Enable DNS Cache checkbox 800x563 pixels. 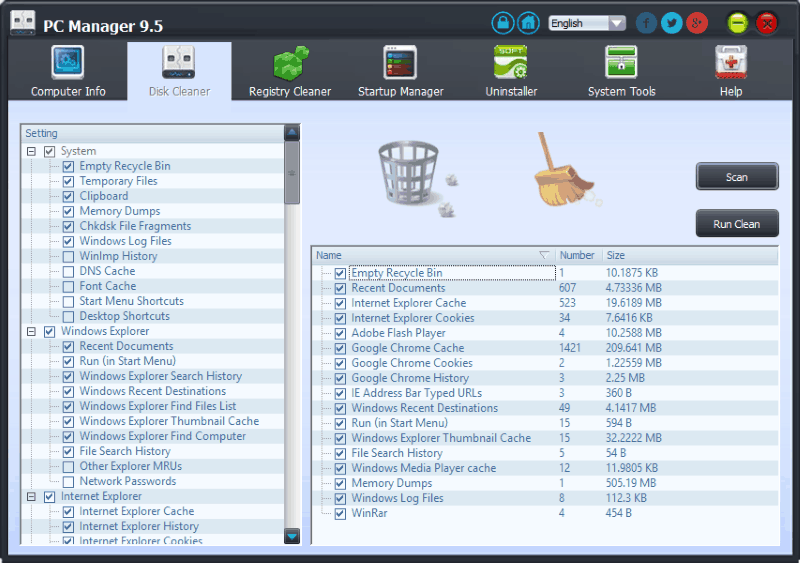coord(68,272)
